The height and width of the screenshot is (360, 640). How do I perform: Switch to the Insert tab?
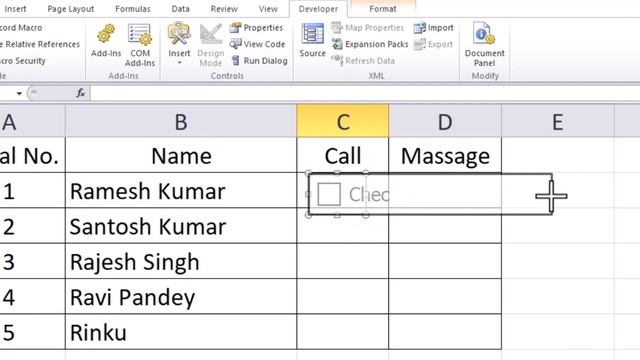[15, 9]
